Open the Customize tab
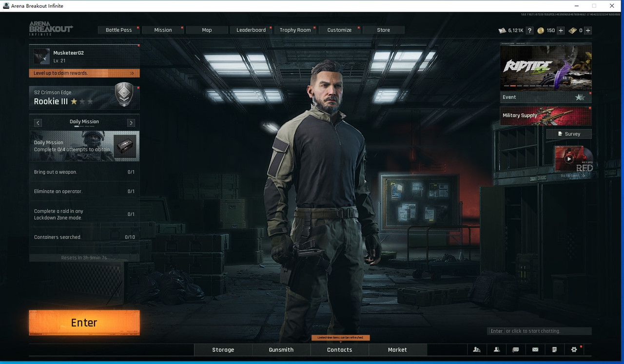Image resolution: width=624 pixels, height=364 pixels. [x=339, y=30]
